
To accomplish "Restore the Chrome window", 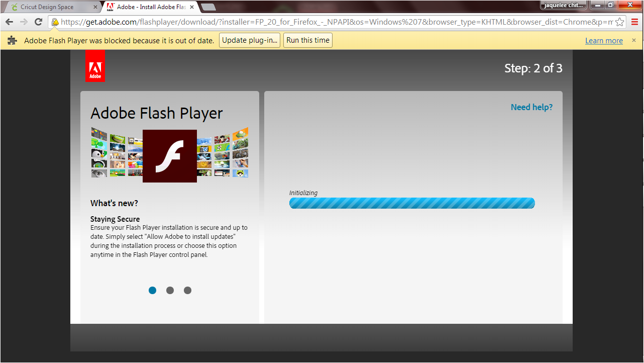I will point(610,5).
